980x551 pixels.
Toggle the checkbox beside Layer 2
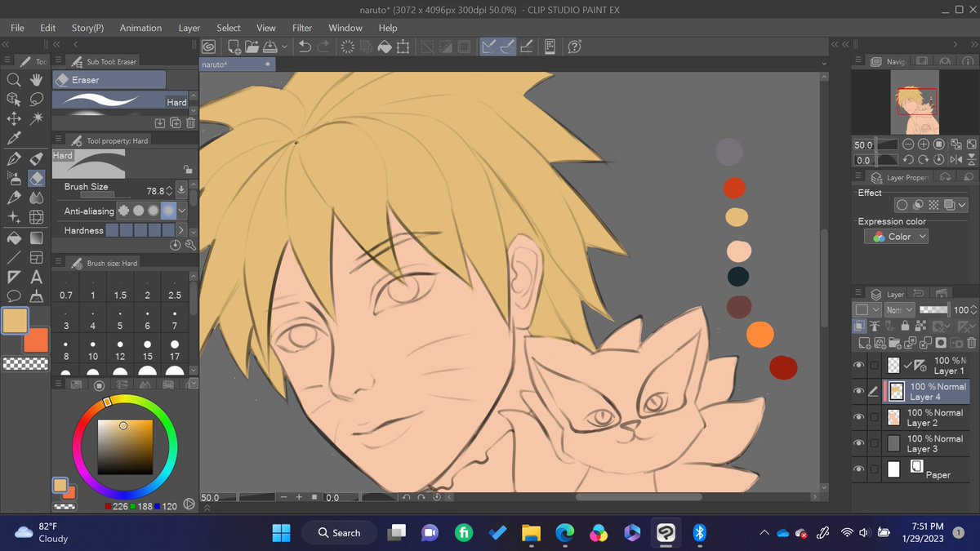tap(875, 417)
